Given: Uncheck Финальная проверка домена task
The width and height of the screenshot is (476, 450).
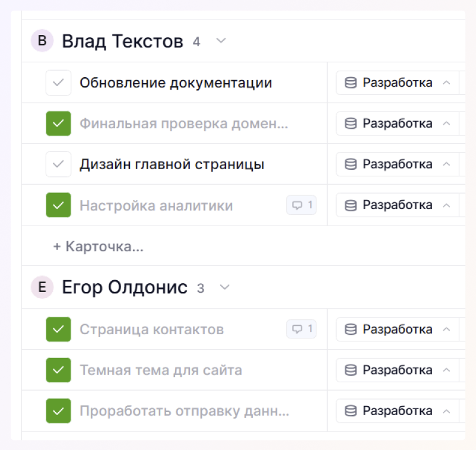Looking at the screenshot, I should [x=58, y=123].
